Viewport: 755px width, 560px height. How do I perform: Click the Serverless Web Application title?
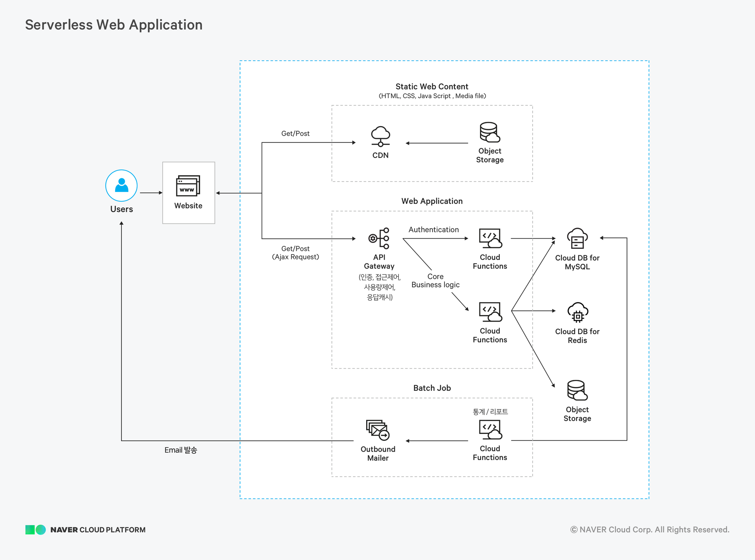(x=114, y=25)
